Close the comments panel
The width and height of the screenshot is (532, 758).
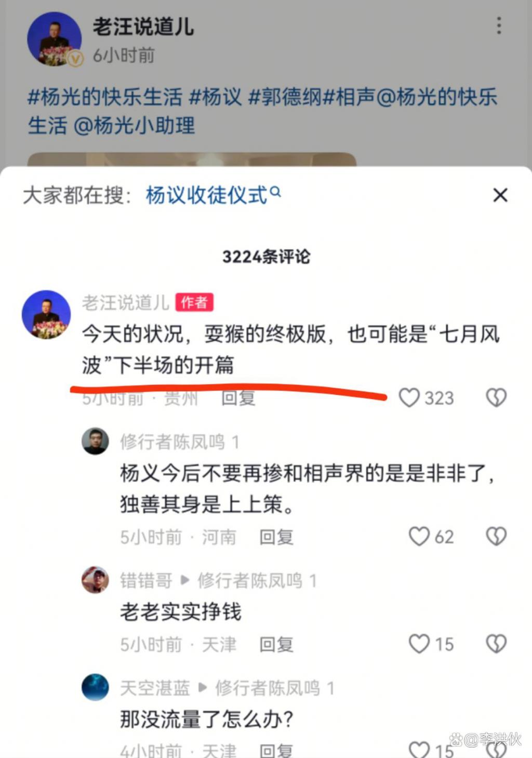point(500,195)
